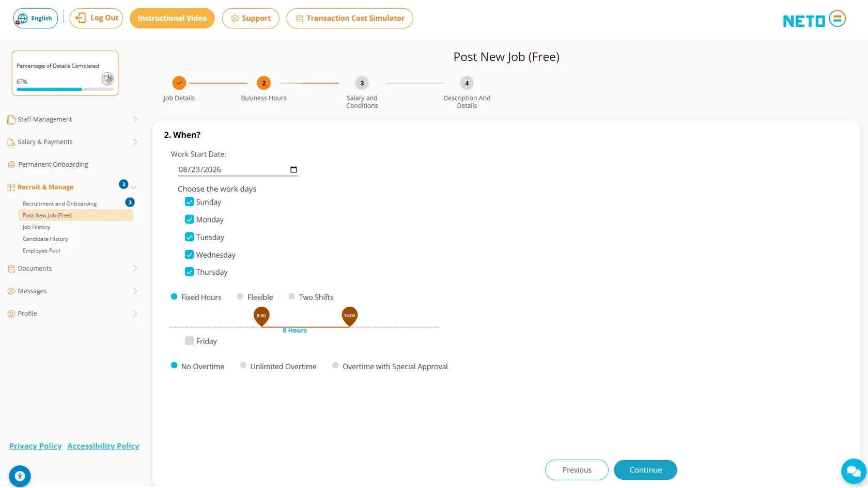Click the Salary & Payments sidebar icon
This screenshot has width=868, height=488.
coord(11,142)
